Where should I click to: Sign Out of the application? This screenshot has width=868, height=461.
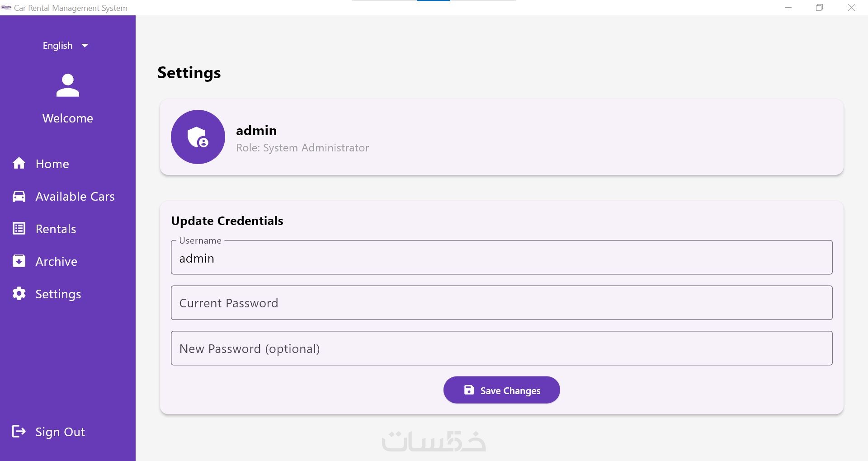coord(60,432)
